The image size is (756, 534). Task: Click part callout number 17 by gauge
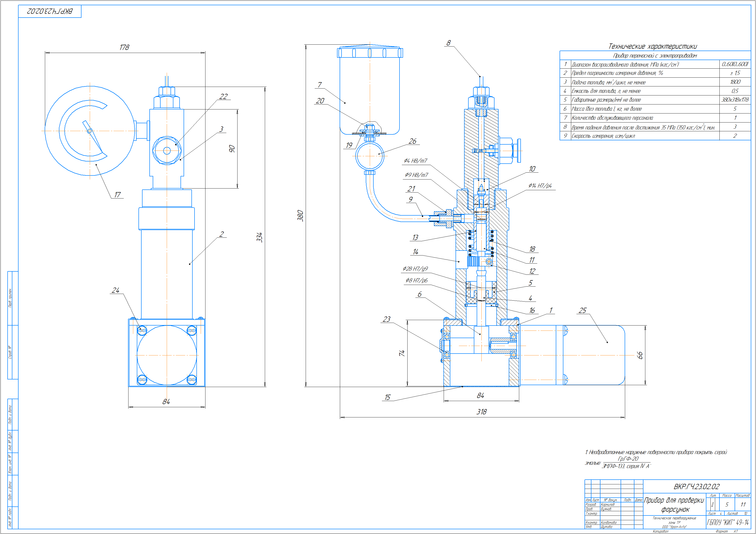[x=117, y=194]
